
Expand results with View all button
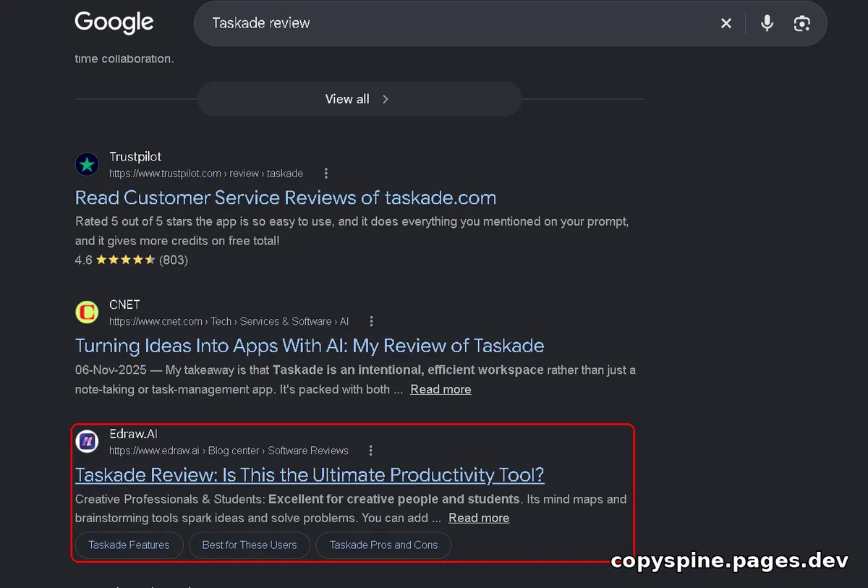[x=359, y=99]
